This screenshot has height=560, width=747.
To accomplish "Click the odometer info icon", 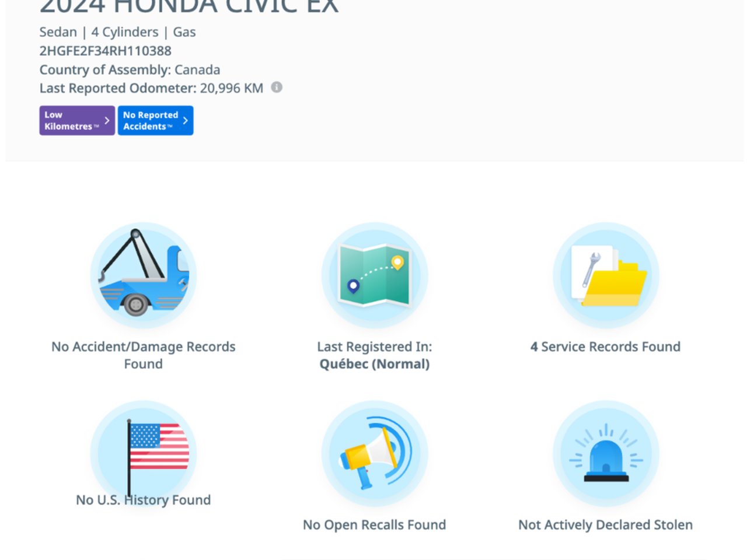I will [x=277, y=87].
